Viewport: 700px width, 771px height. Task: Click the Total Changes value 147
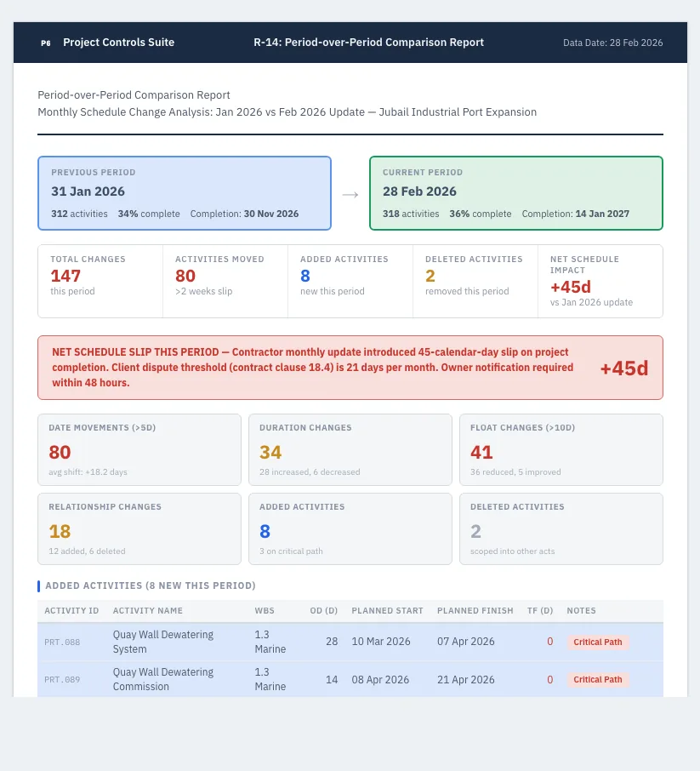65,276
